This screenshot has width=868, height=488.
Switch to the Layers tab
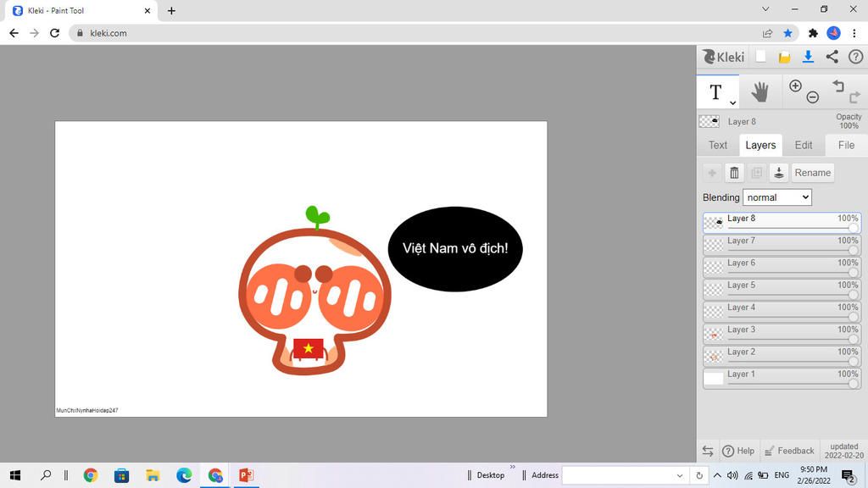(760, 145)
